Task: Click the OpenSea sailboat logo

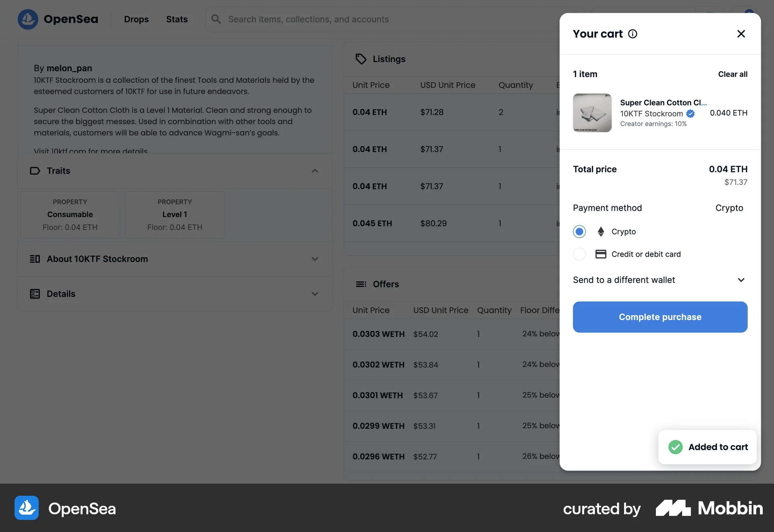Action: point(27,19)
